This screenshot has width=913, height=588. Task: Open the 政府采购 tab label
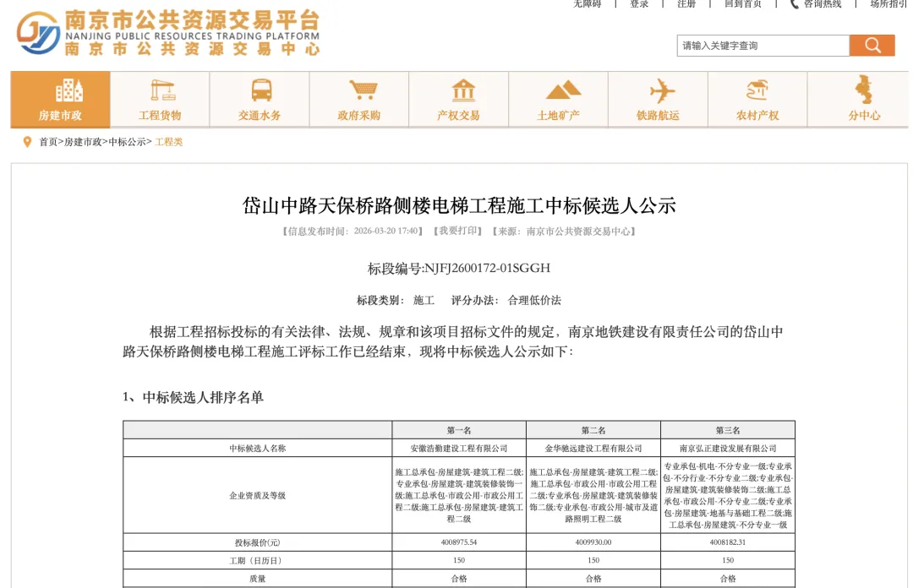[x=358, y=115]
